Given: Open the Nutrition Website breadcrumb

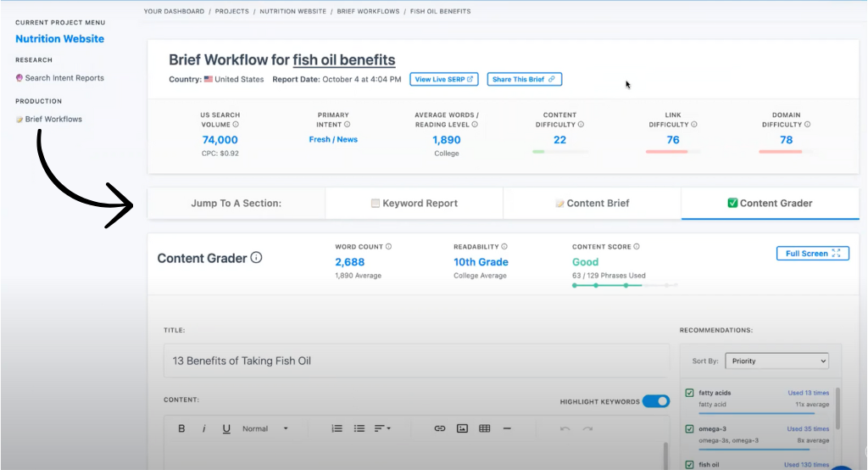Looking at the screenshot, I should coord(292,11).
